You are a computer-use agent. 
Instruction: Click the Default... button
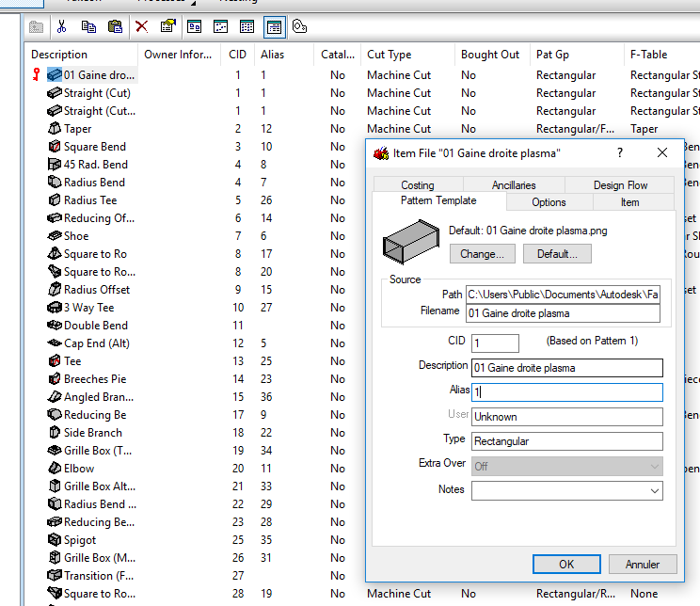(557, 254)
